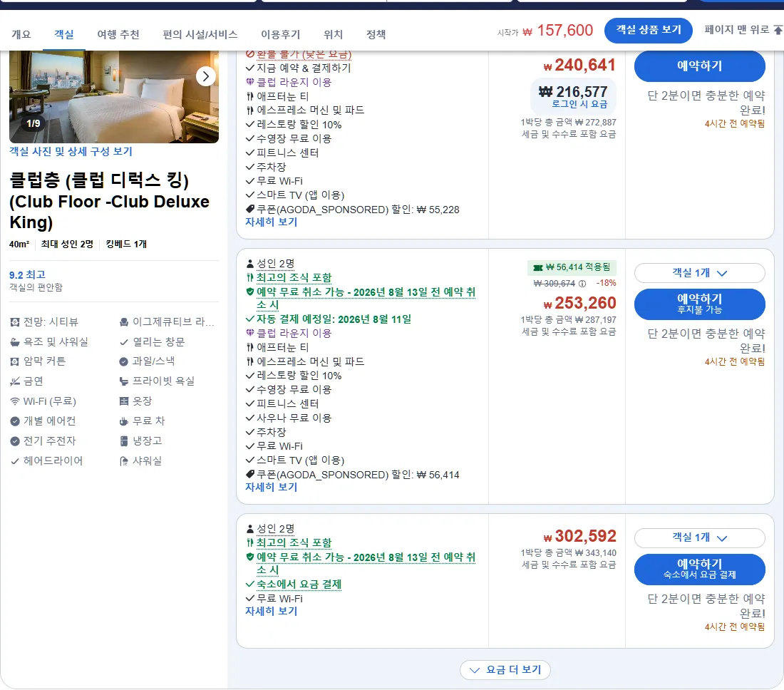Click the Wi-Fi (무료) icon

tap(15, 401)
